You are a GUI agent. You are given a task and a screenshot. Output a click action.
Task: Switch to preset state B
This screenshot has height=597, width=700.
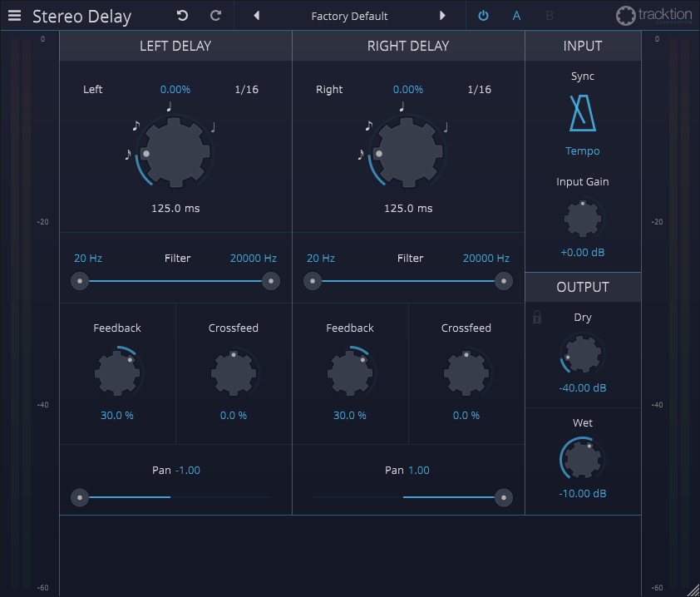tap(550, 16)
